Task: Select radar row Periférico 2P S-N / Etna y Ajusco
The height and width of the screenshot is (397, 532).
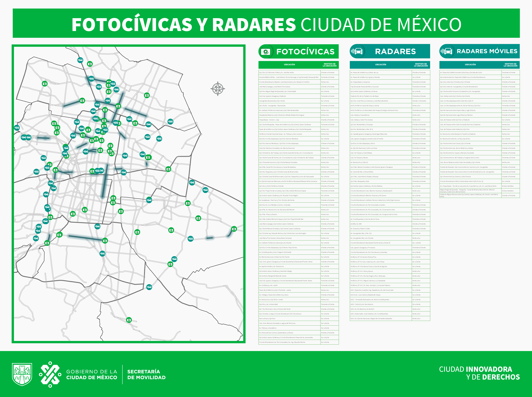Action: (390, 271)
